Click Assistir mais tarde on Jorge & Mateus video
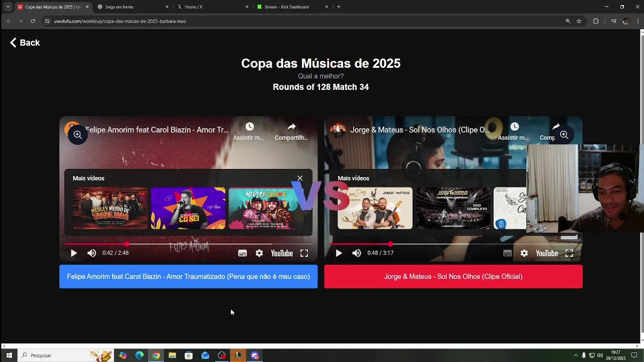This screenshot has width=644, height=362. point(514,131)
